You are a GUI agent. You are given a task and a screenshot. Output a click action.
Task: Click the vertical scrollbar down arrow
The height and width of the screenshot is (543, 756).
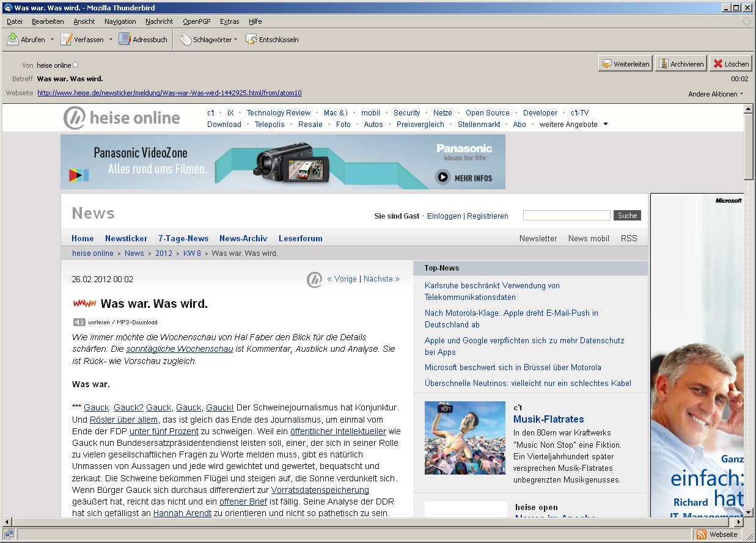tap(748, 512)
